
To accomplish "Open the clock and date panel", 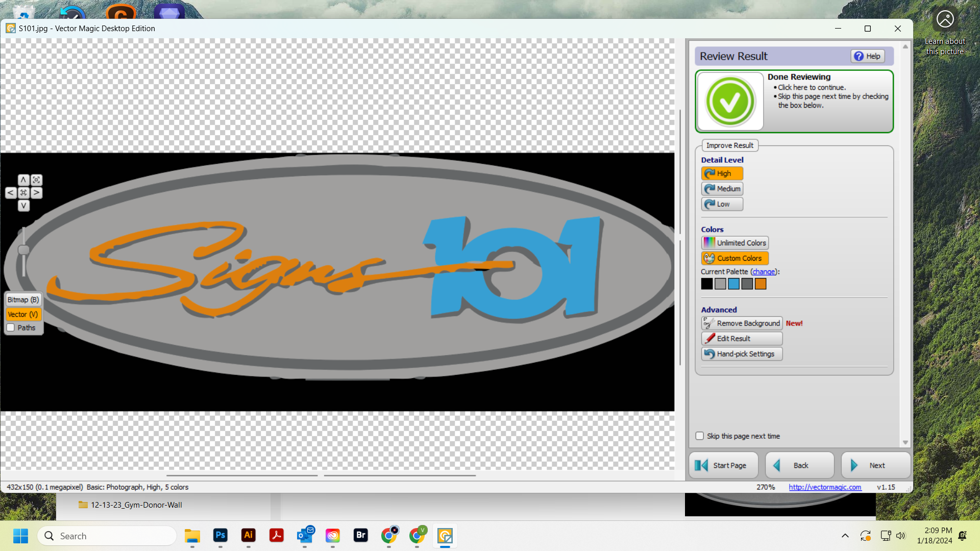I will coord(935,536).
